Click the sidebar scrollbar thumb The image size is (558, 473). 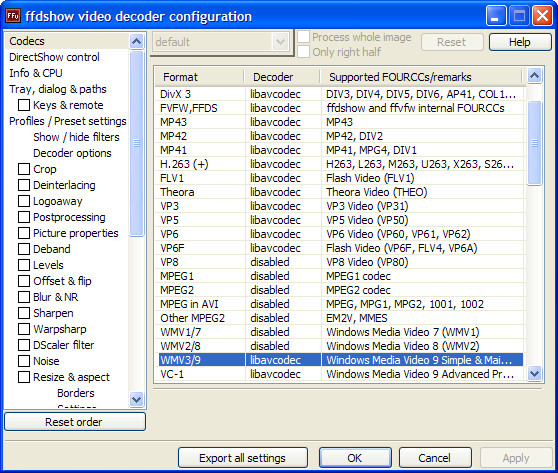[x=137, y=143]
